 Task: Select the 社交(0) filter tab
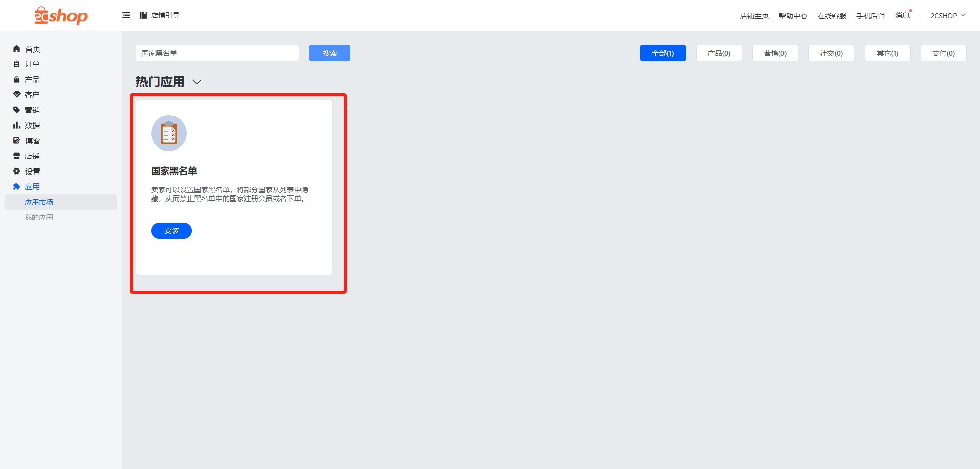pos(831,53)
